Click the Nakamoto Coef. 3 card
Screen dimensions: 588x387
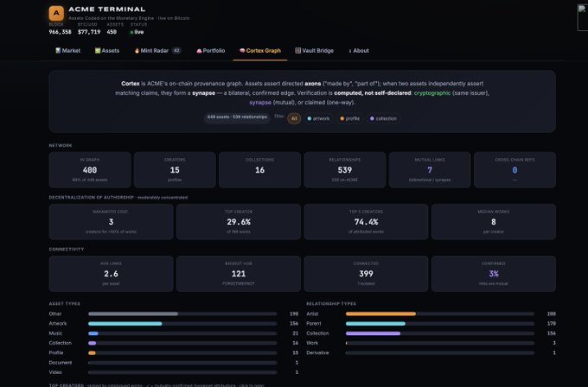(111, 222)
